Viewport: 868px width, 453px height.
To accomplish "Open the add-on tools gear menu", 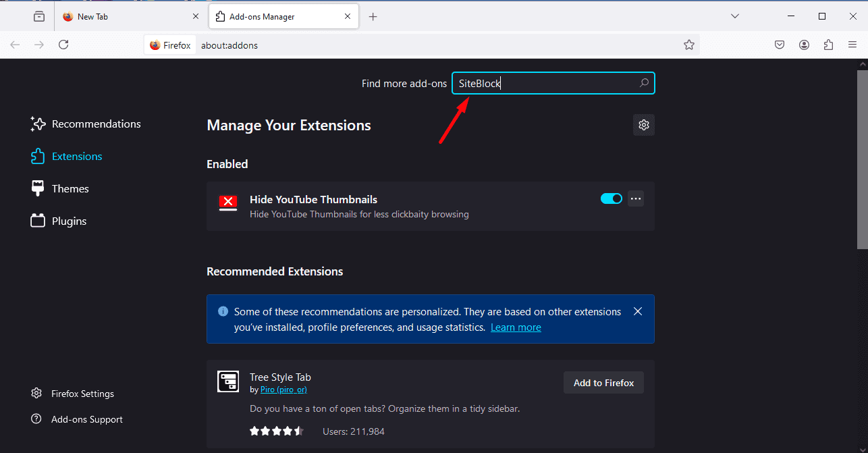I will [x=644, y=125].
